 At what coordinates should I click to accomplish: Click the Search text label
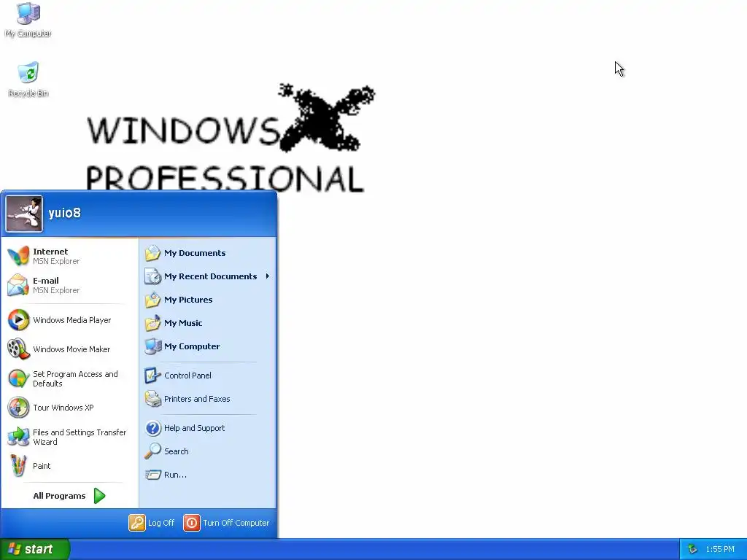(177, 451)
